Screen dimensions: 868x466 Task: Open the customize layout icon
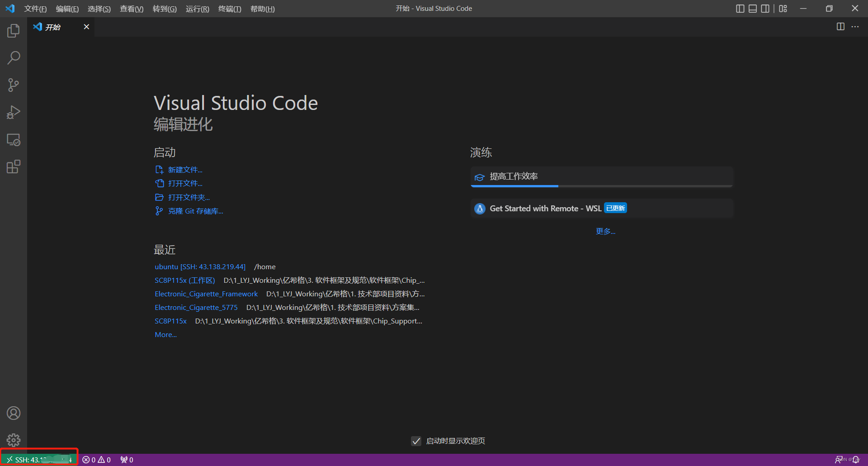tap(783, 9)
